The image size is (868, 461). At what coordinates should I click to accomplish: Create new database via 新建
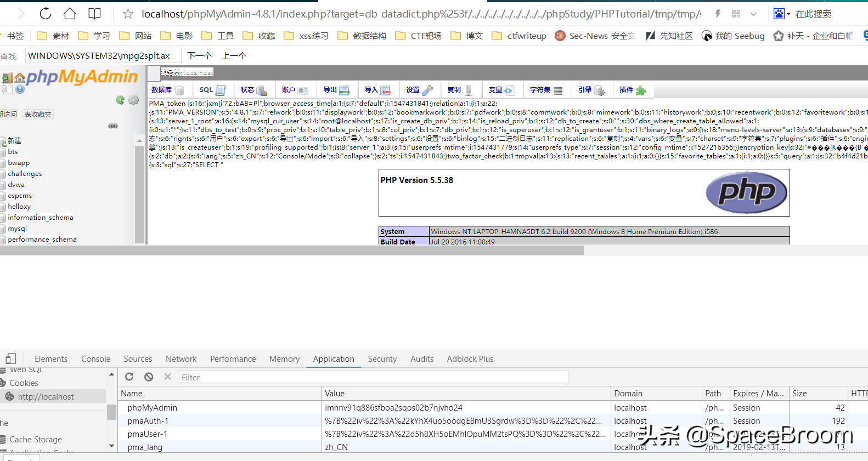tap(14, 140)
